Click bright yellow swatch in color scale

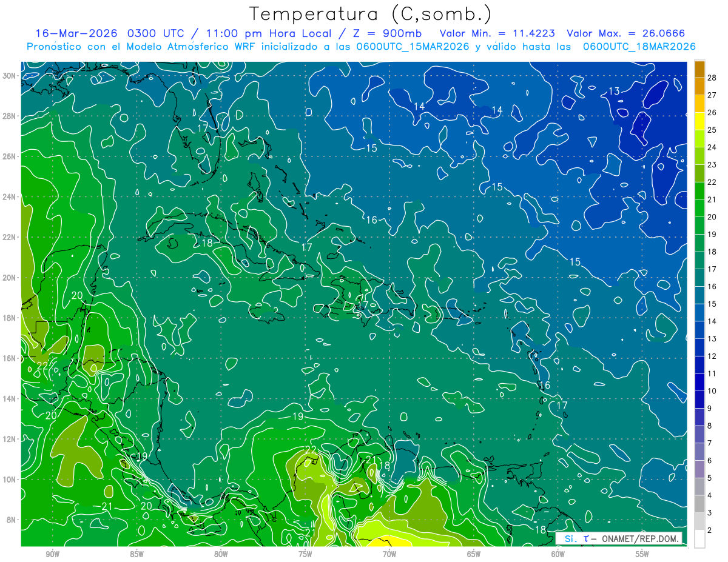point(699,121)
